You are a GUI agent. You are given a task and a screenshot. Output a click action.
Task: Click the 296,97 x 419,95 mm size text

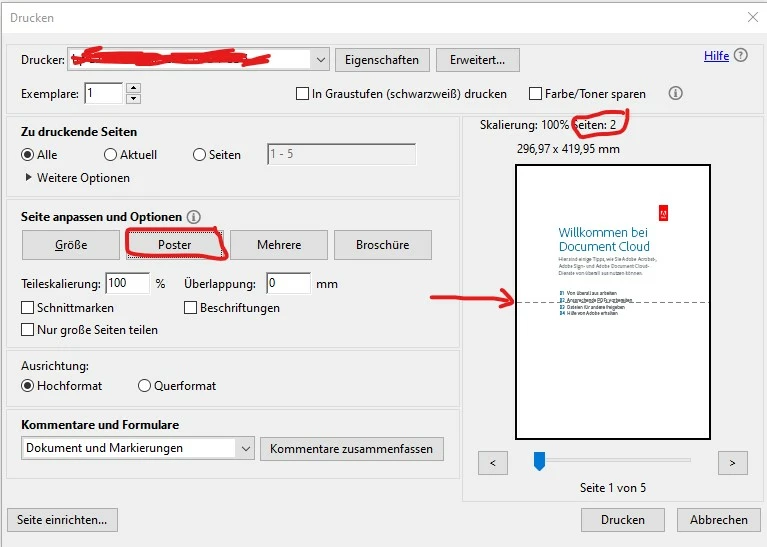coord(568,149)
